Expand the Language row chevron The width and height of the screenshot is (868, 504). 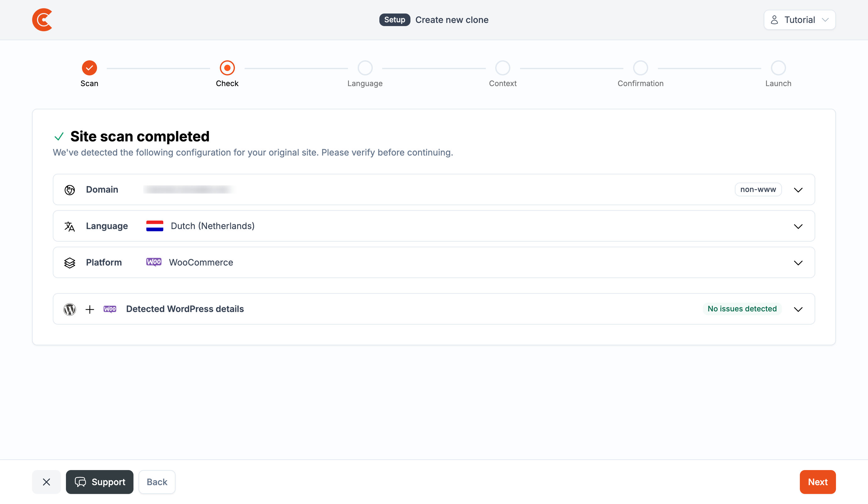click(798, 227)
